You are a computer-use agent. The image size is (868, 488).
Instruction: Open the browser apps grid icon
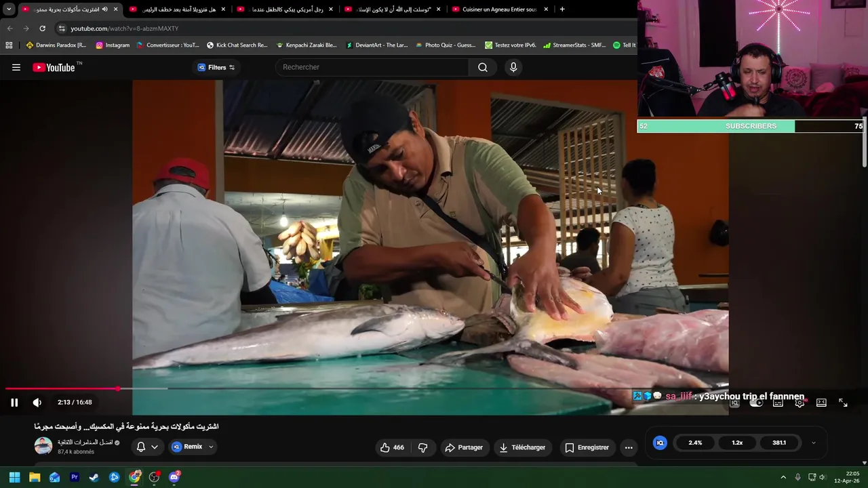pyautogui.click(x=9, y=45)
